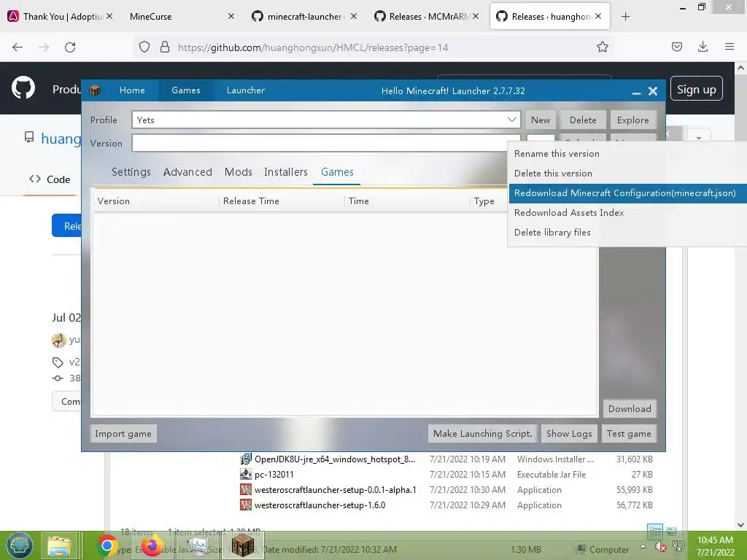Screen dimensions: 747x560
Task: Click the browser address bar URL
Action: coord(312,47)
